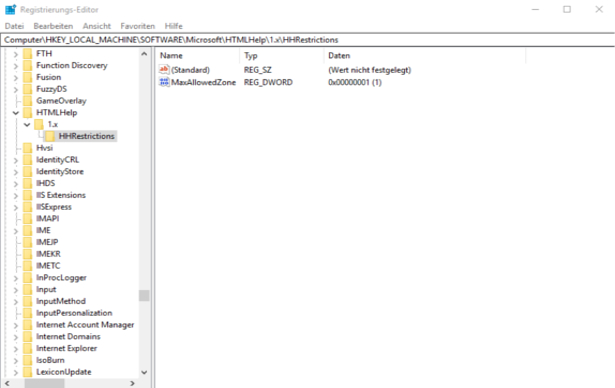Select the GameOverlay key folder icon

click(x=27, y=101)
